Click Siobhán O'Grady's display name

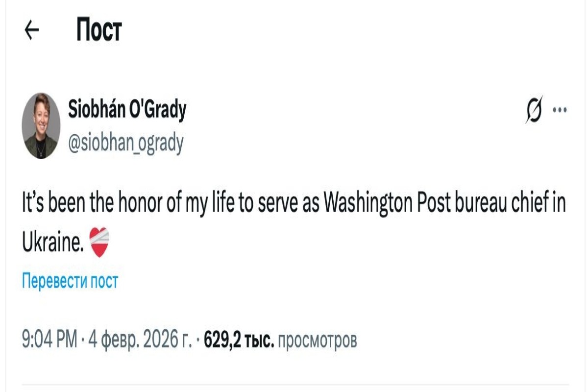[x=128, y=109]
